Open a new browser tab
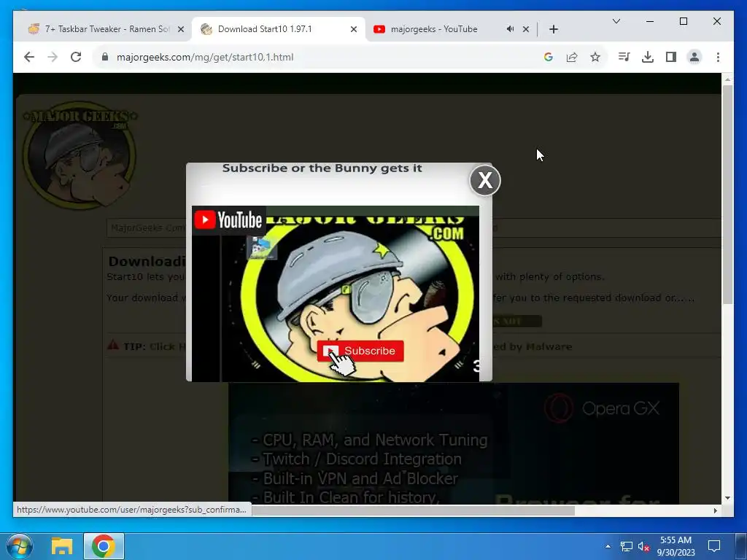Image resolution: width=747 pixels, height=560 pixels. 554,29
